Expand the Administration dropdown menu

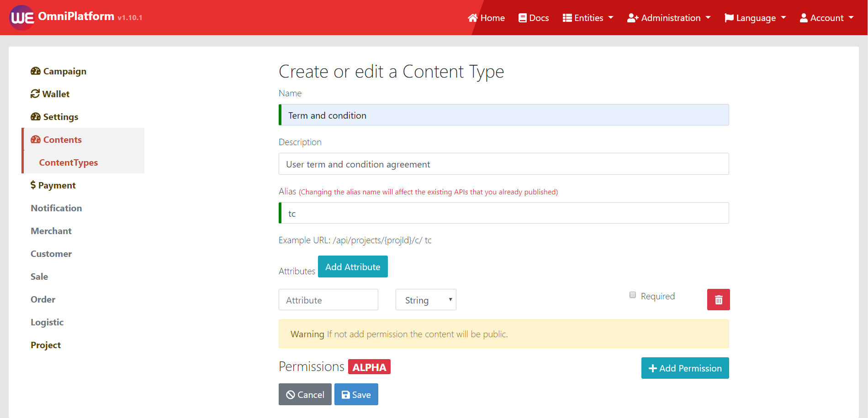(x=669, y=18)
